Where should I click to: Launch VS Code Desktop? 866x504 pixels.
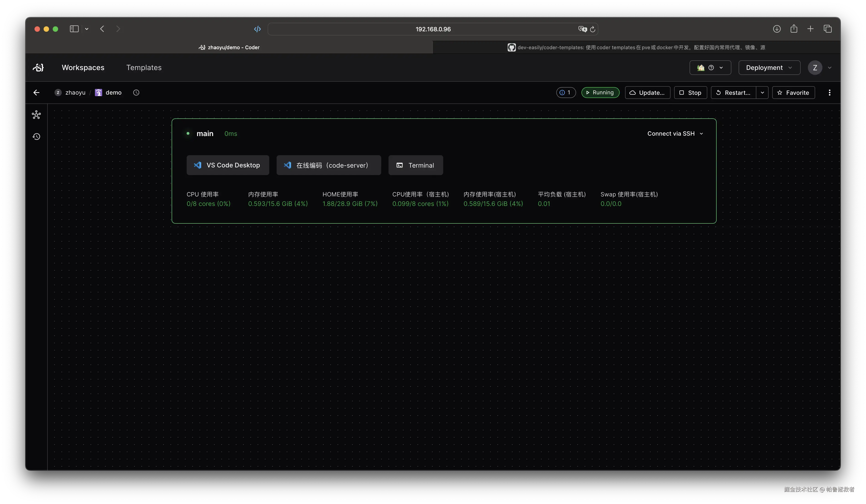tap(228, 165)
